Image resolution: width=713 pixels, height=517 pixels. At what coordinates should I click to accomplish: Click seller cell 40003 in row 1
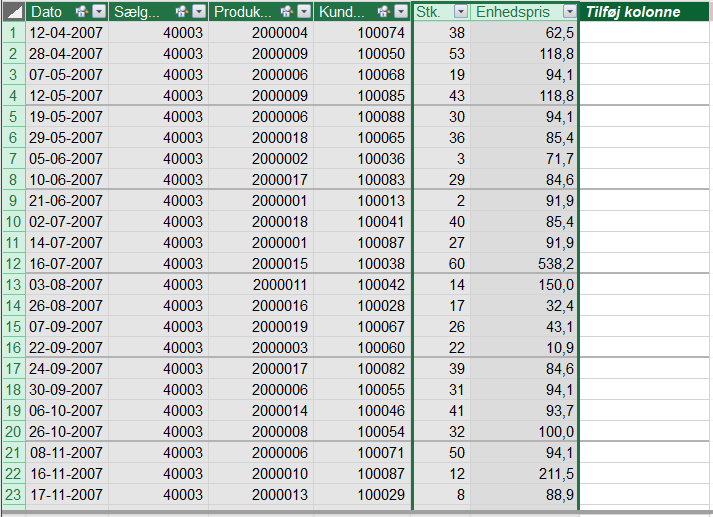click(x=159, y=33)
